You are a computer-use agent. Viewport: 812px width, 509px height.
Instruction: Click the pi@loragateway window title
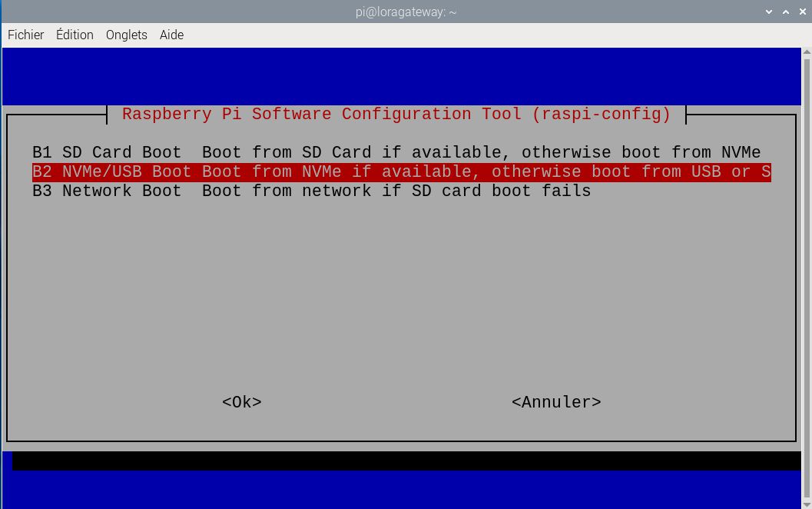click(x=406, y=12)
